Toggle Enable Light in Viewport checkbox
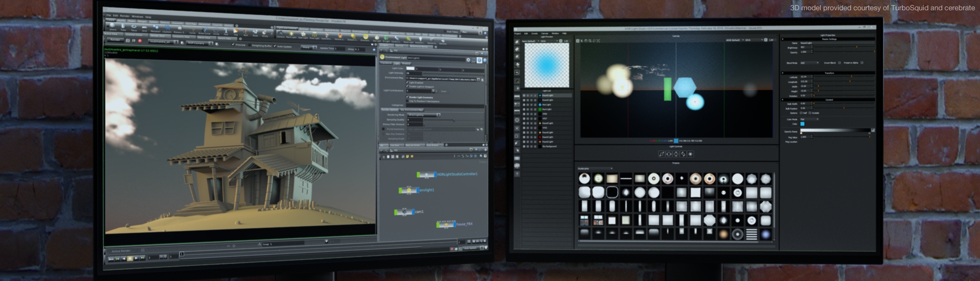 coord(407,86)
